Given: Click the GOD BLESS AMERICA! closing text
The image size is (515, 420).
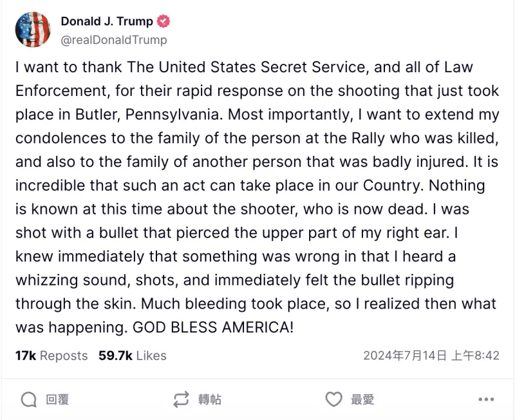Looking at the screenshot, I should coord(213,327).
